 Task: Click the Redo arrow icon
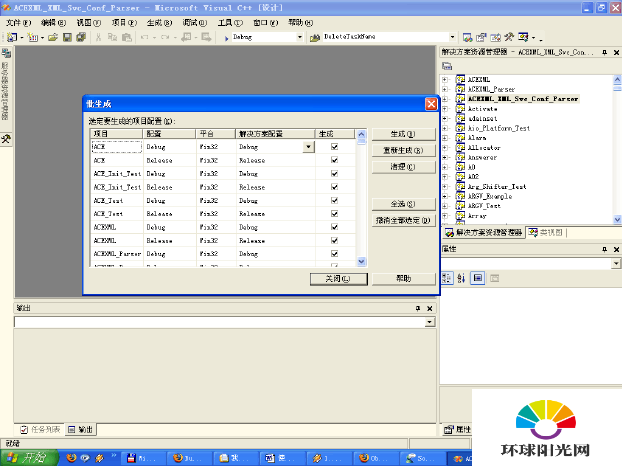(x=165, y=37)
